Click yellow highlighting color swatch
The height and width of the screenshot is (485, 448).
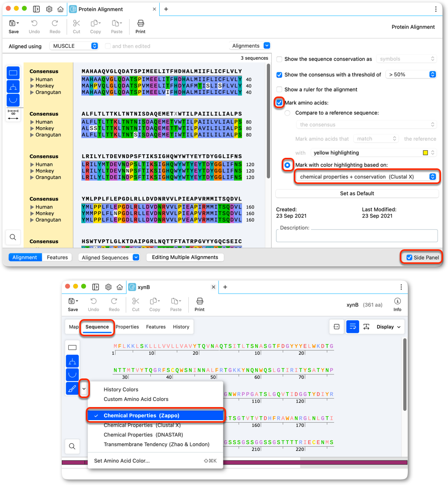[x=425, y=153]
